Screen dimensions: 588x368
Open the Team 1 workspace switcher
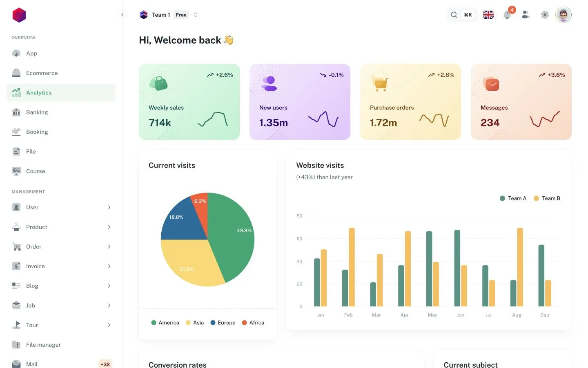pyautogui.click(x=169, y=15)
